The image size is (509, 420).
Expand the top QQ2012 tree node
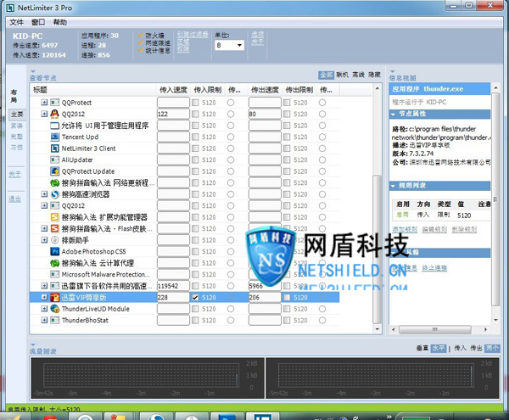pyautogui.click(x=44, y=114)
